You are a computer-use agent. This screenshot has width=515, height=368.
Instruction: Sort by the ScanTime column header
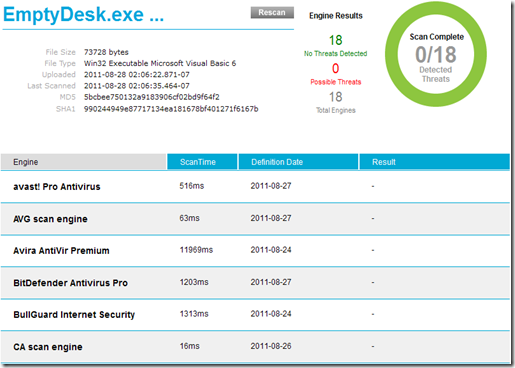point(202,162)
